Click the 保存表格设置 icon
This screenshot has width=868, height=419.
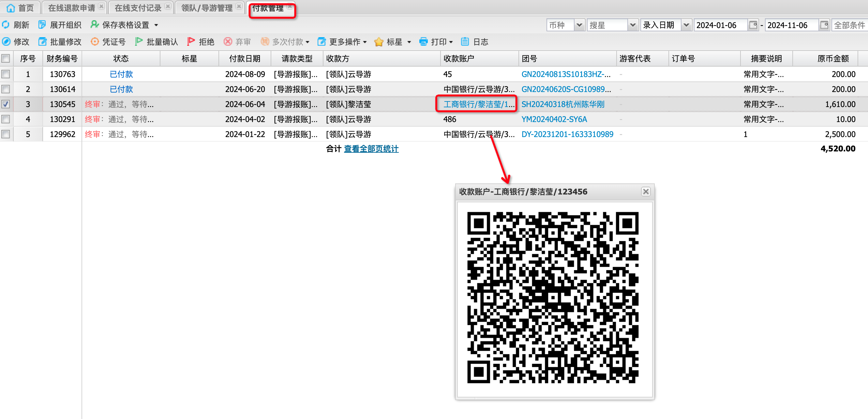[x=95, y=25]
